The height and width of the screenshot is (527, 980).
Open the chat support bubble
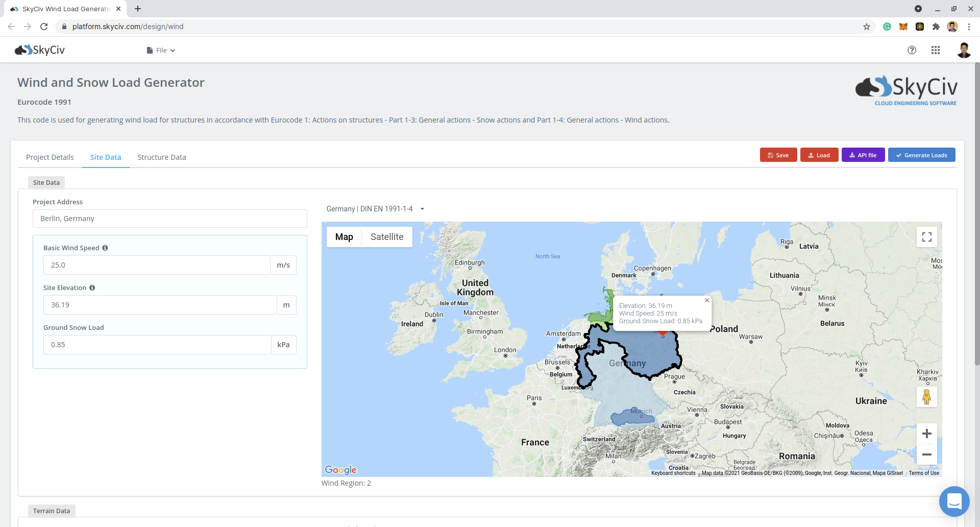(x=954, y=501)
